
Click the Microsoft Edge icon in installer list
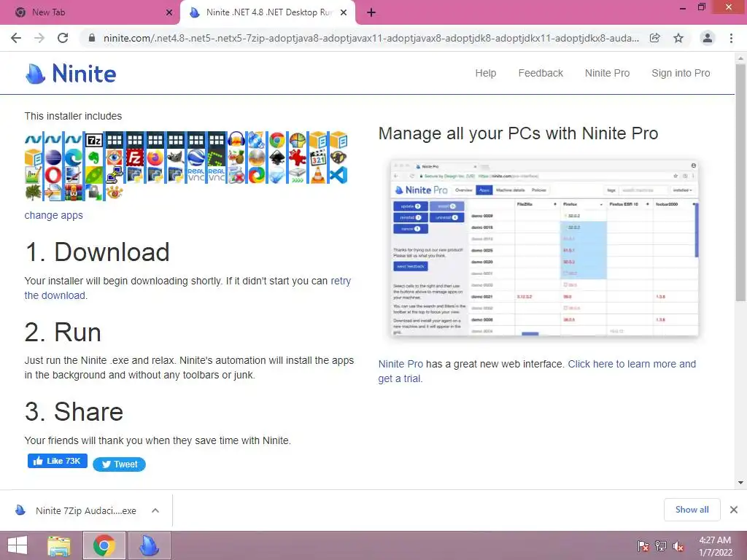[x=74, y=157]
